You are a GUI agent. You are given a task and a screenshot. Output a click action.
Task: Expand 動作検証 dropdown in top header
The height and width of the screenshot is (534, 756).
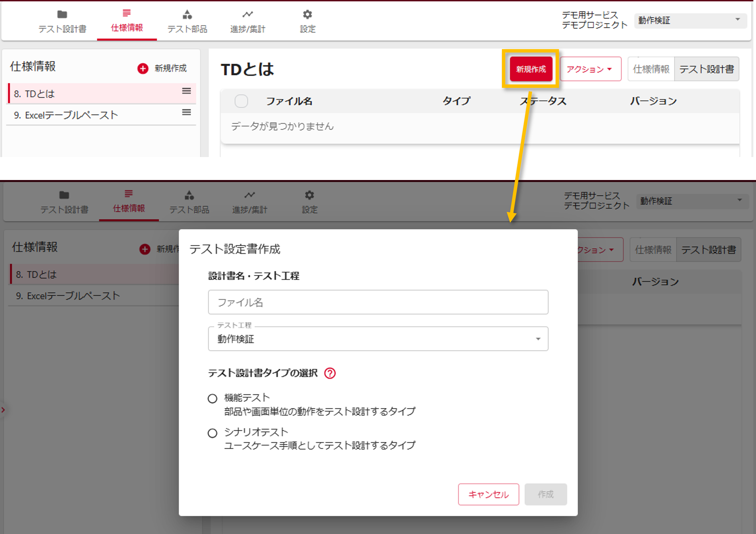[x=690, y=20]
